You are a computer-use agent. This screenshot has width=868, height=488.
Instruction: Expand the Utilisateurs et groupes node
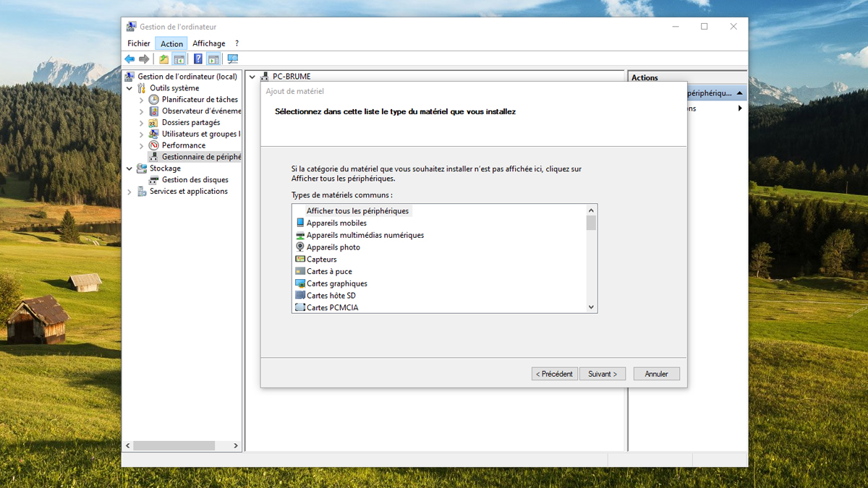142,134
